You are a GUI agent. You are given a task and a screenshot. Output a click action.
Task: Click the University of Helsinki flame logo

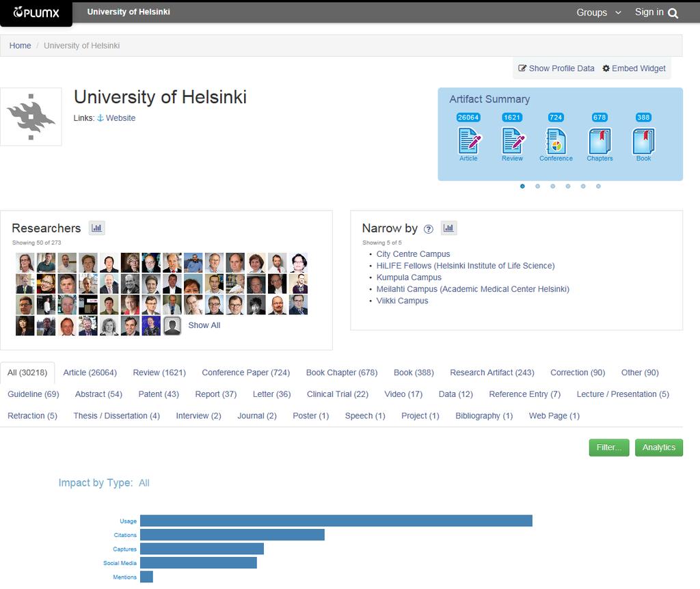point(31,117)
